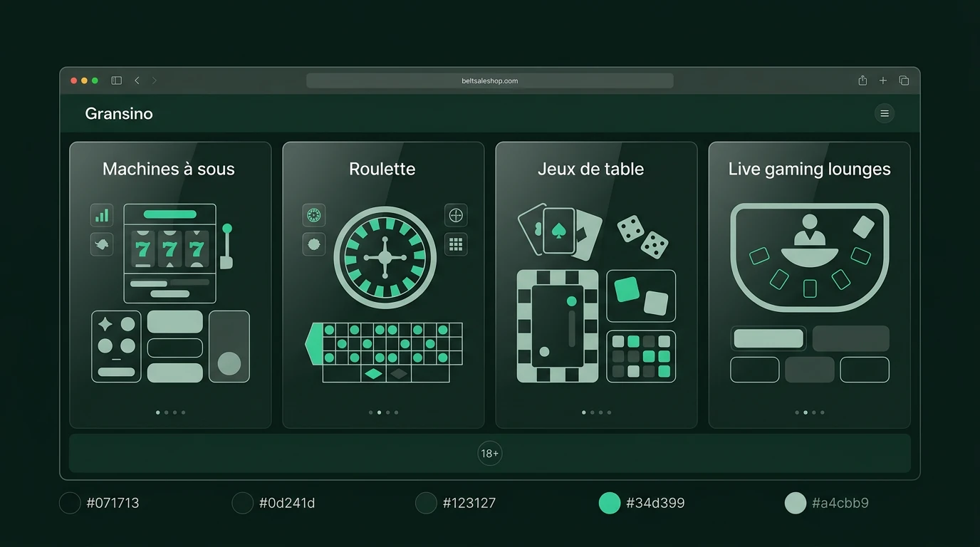
Task: Click the dealer avatar at live table
Action: [x=809, y=229]
